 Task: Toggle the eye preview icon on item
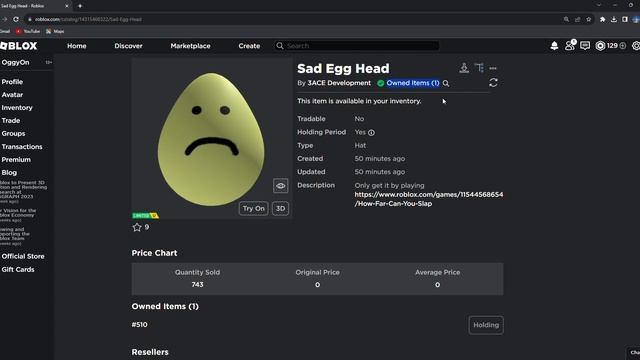point(280,186)
